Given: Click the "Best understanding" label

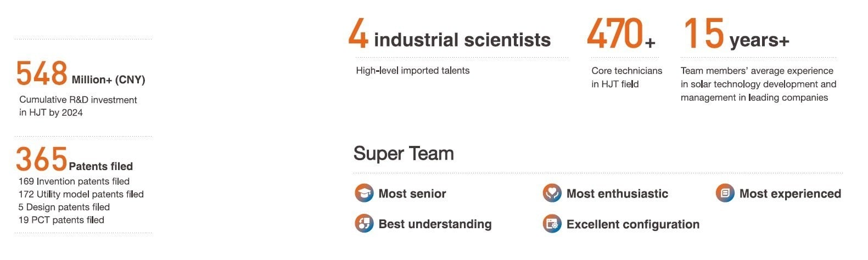Looking at the screenshot, I should tap(435, 224).
